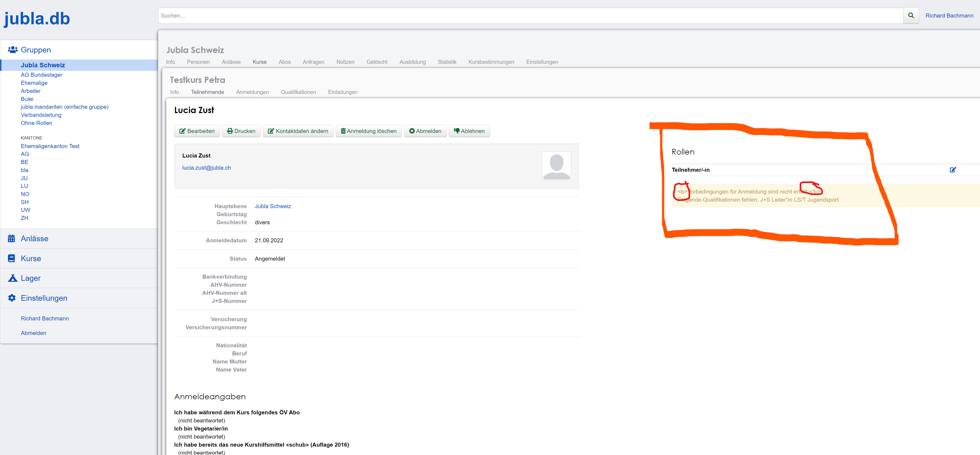This screenshot has width=980, height=455.
Task: Click the printer icon on Drucken button
Action: pyautogui.click(x=230, y=131)
